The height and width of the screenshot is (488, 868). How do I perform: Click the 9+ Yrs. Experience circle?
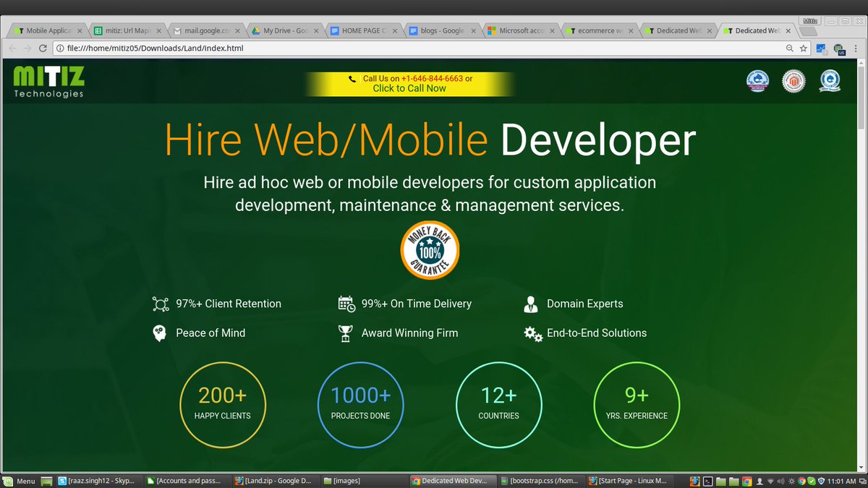(x=637, y=403)
